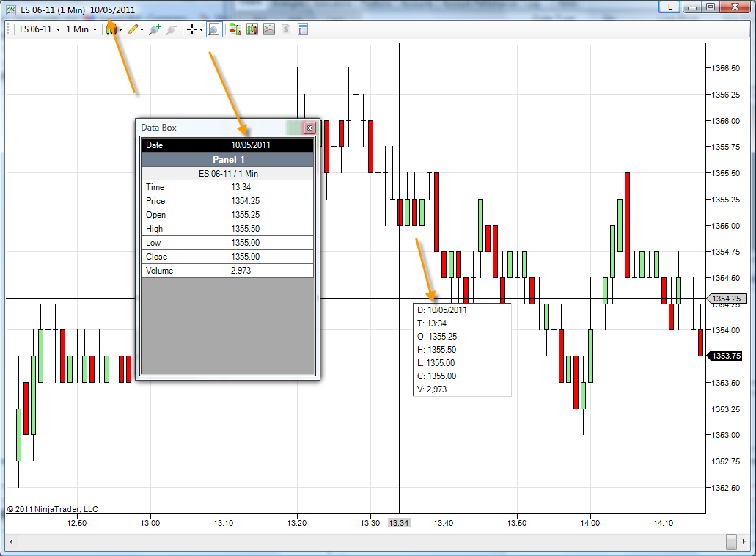Expand the cursor type dropdown arrow

coord(201,30)
